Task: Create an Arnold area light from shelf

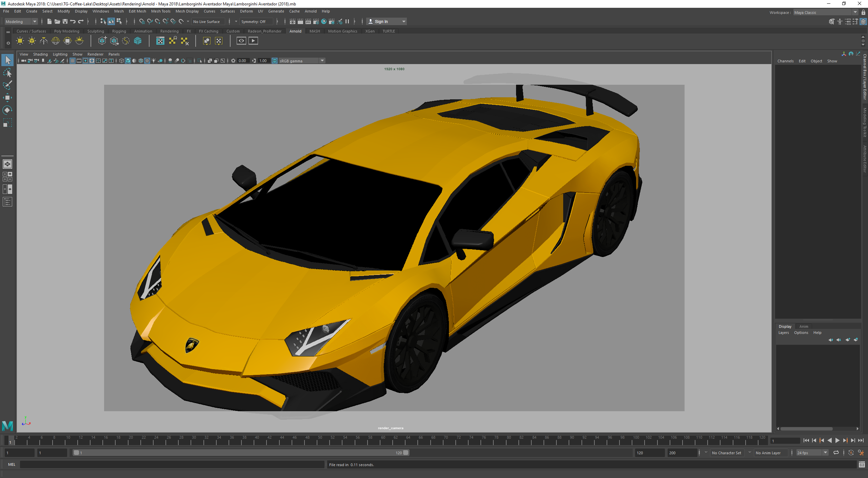Action: click(20, 41)
